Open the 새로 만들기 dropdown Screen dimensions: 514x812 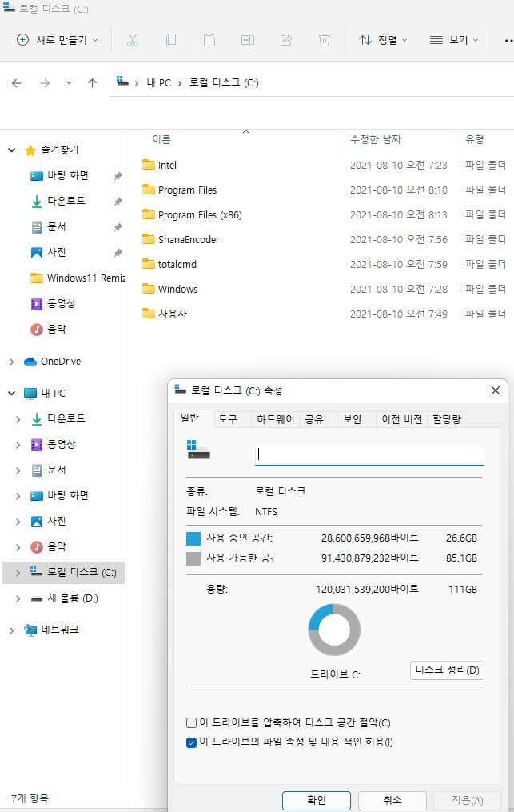[57, 40]
